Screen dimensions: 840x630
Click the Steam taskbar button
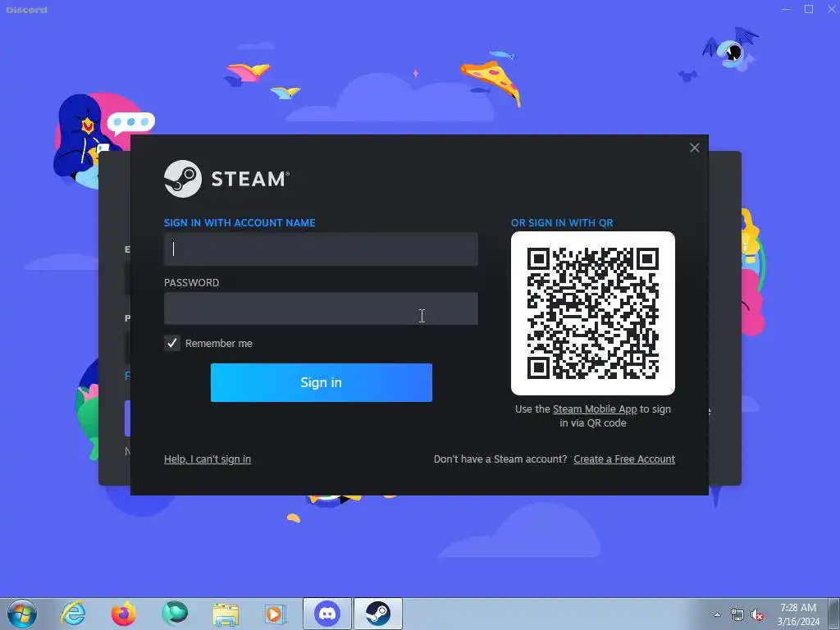[x=377, y=614]
